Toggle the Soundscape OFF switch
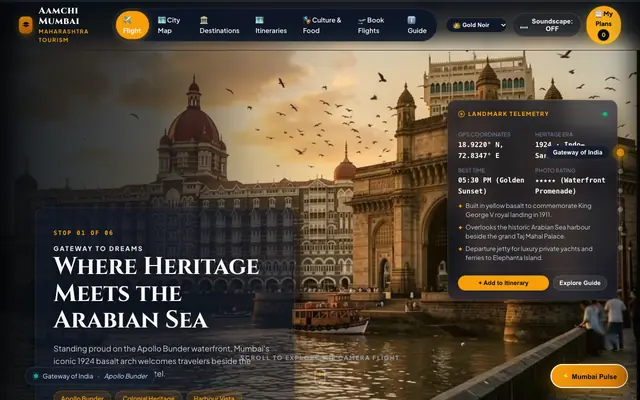This screenshot has width=640, height=400. point(547,25)
